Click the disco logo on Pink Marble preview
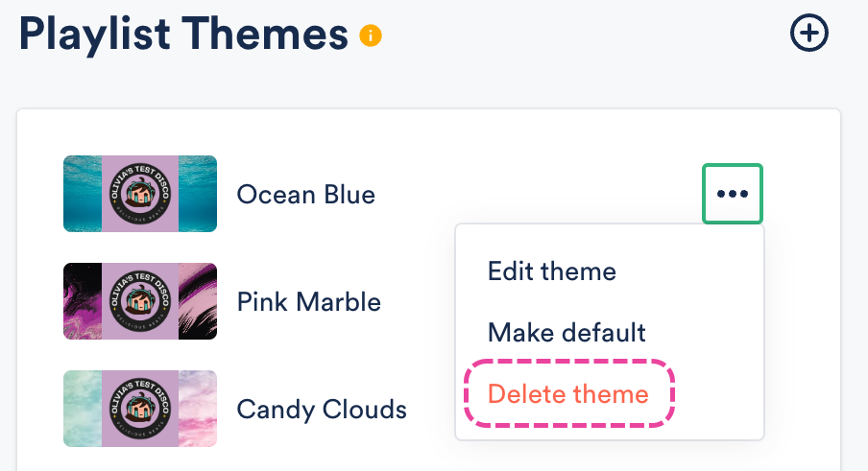The height and width of the screenshot is (471, 868). point(140,301)
